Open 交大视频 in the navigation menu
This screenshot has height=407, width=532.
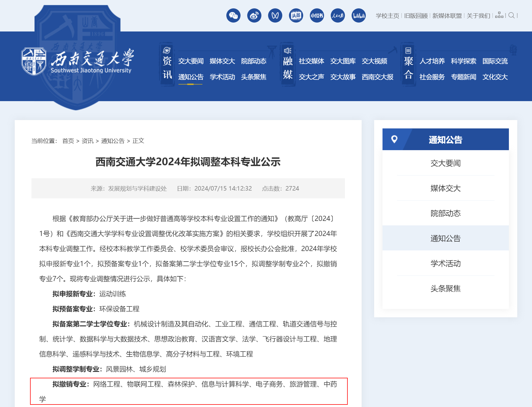point(374,61)
